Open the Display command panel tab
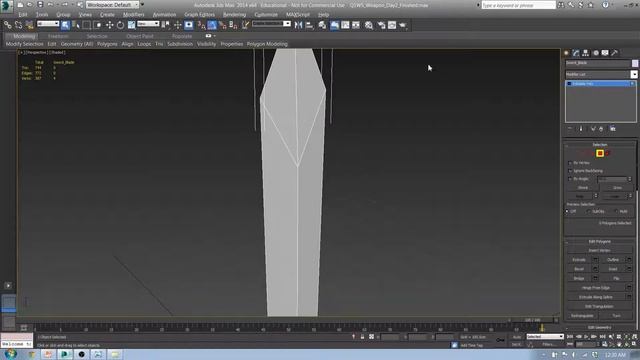This screenshot has height=360, width=640. tap(605, 53)
